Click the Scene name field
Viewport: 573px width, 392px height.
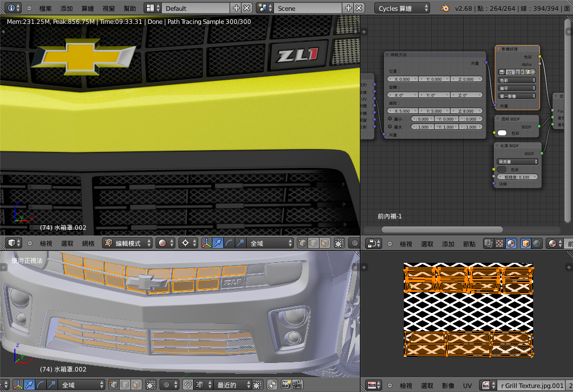tap(308, 8)
